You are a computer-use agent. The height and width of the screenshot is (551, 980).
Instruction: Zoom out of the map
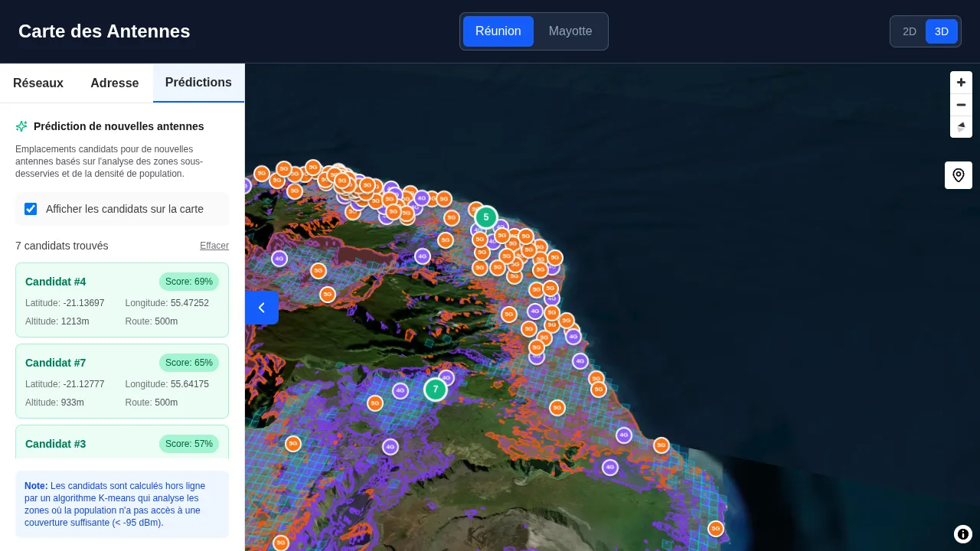961,105
